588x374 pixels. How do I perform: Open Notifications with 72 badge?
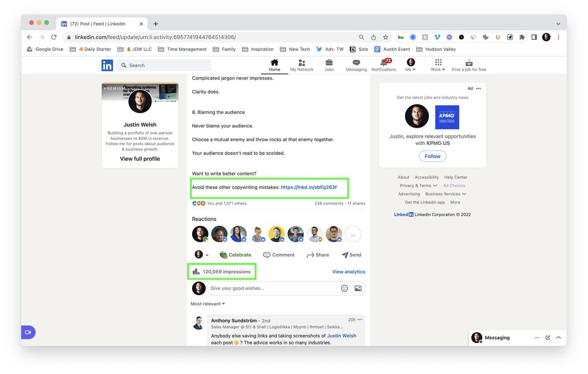384,65
